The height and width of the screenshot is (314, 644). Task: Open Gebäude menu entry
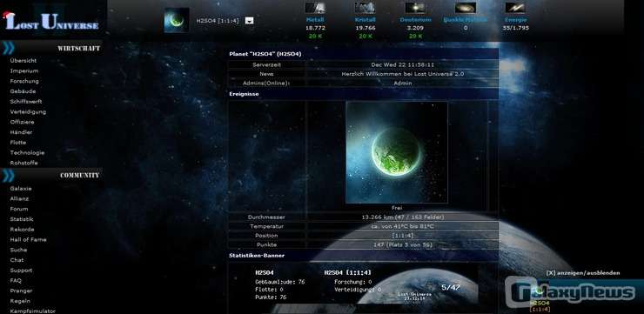(23, 91)
